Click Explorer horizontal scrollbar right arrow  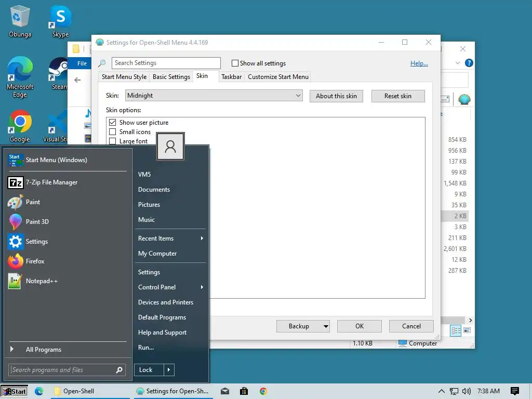470,320
